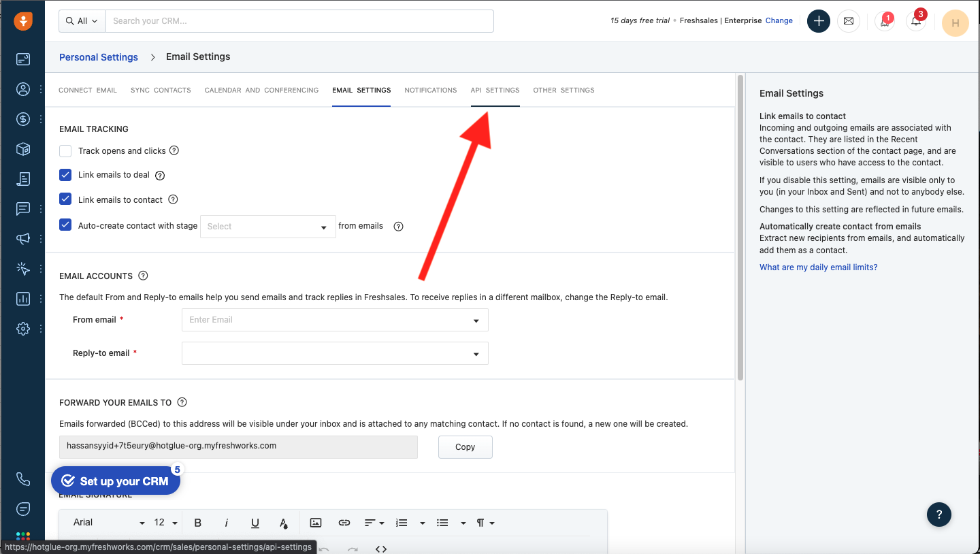Open the phone dialer icon
The image size is (980, 554).
point(23,479)
